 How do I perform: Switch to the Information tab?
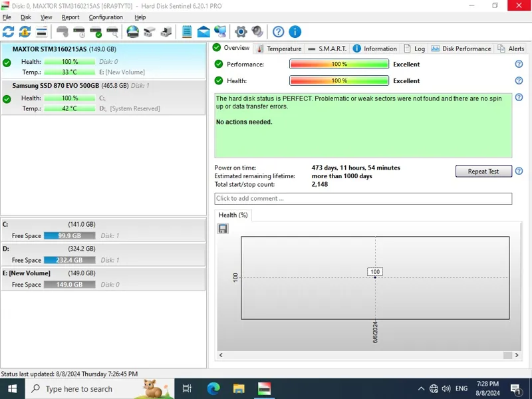click(375, 49)
